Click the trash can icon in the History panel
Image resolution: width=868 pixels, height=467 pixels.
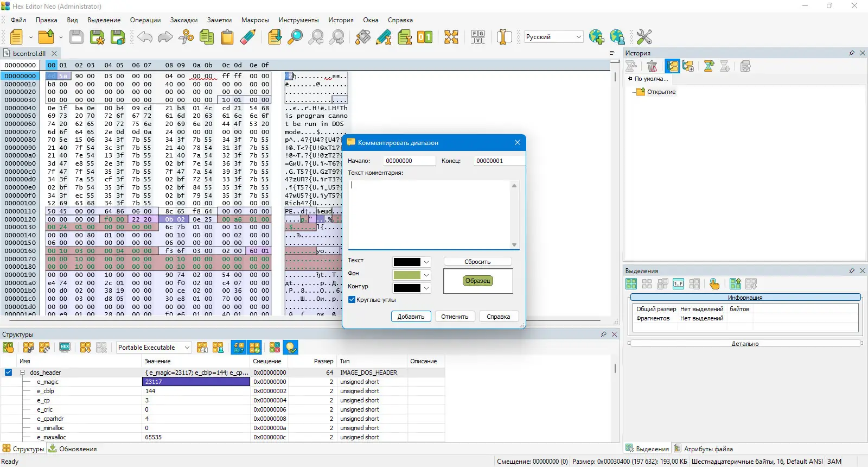(x=652, y=66)
